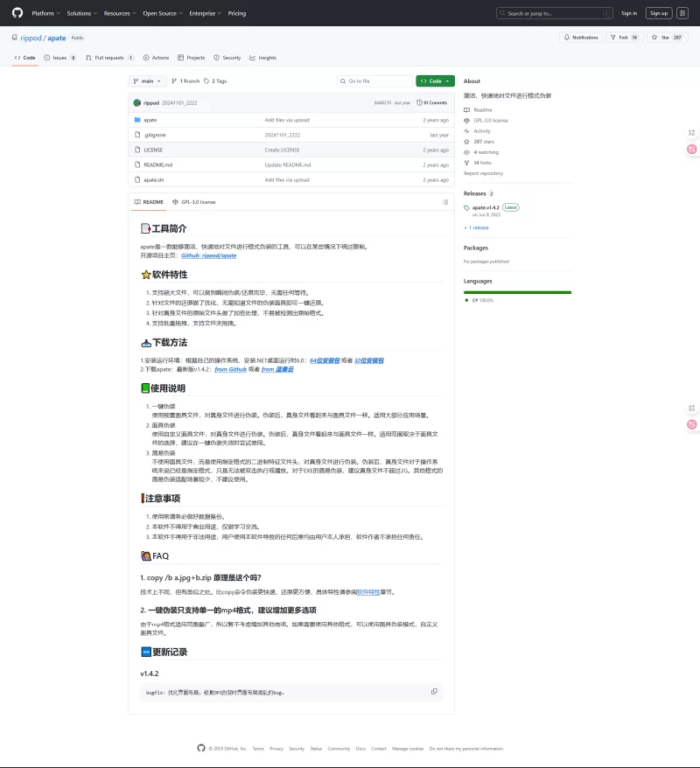Switch to the Security tab
Screen dimensions: 700x768
pyautogui.click(x=227, y=58)
